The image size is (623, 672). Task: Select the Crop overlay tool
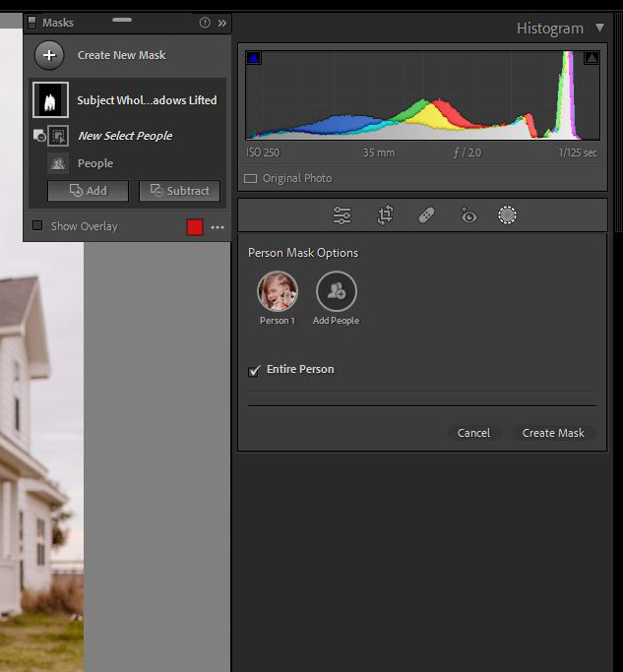(x=385, y=215)
